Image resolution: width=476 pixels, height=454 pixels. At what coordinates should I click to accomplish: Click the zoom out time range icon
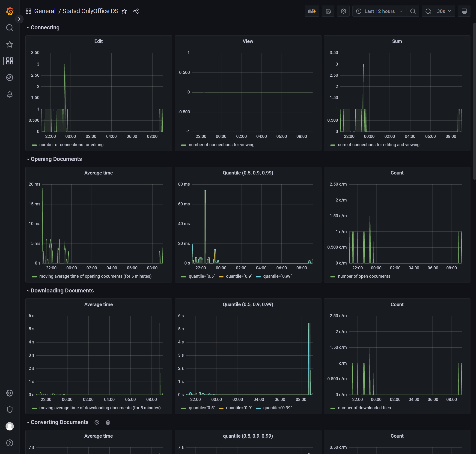413,11
